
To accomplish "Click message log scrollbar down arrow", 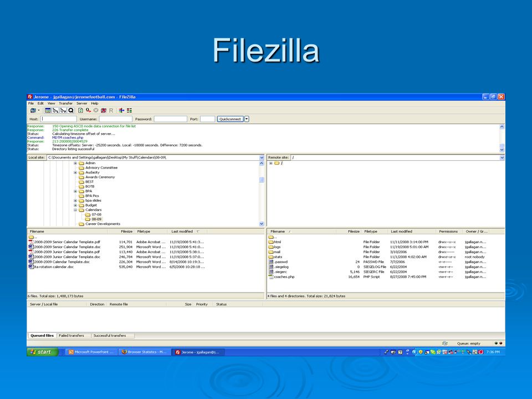I will click(x=502, y=150).
